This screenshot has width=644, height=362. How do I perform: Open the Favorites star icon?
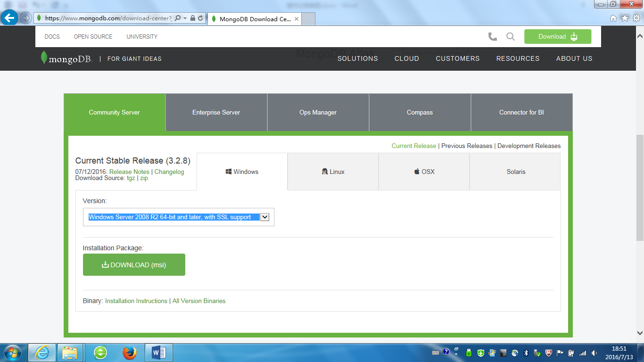click(x=625, y=18)
